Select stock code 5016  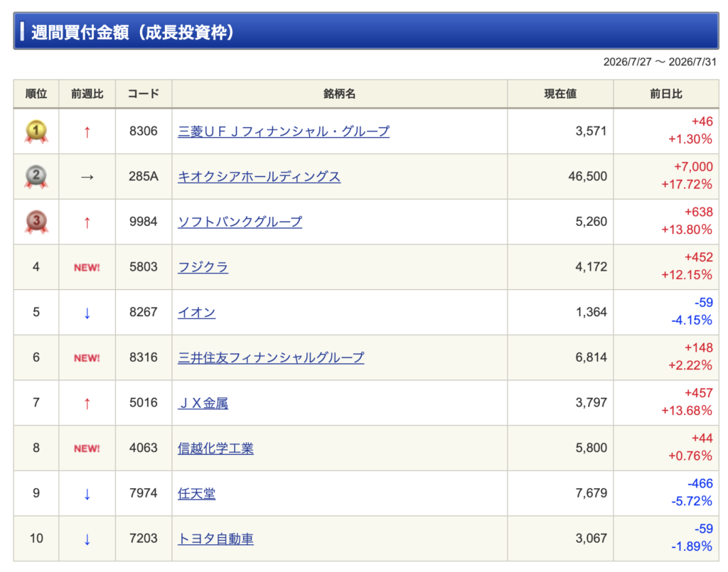point(144,403)
